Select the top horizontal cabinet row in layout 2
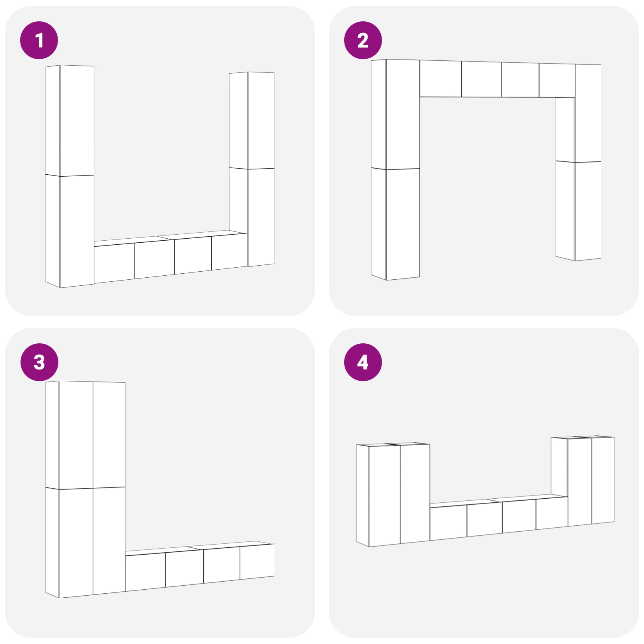Viewport: 644px width, 644px height. 497,79
